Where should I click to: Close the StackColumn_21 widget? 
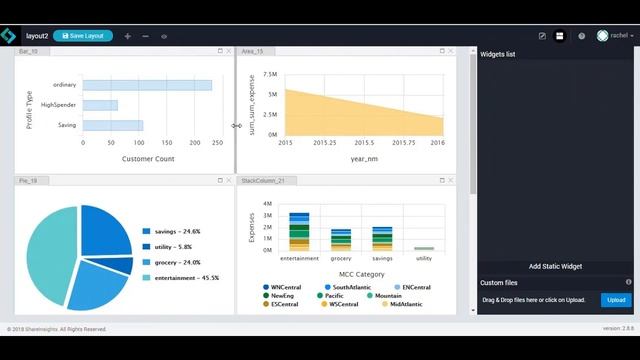point(451,180)
